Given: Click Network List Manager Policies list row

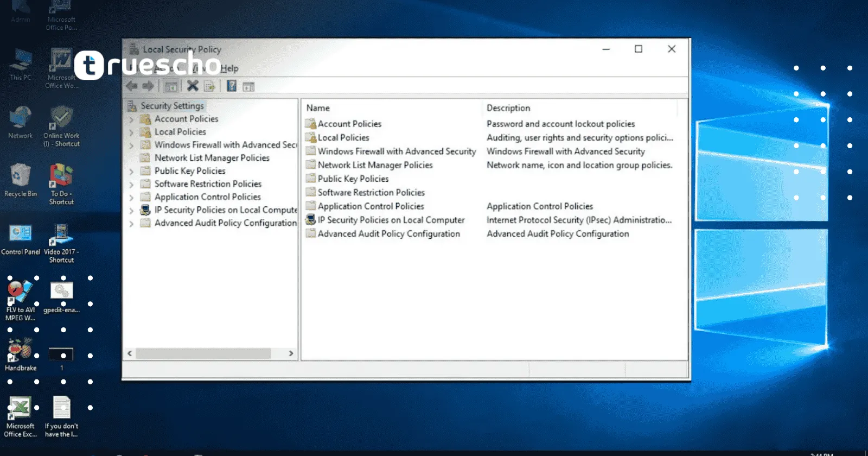Looking at the screenshot, I should 375,165.
